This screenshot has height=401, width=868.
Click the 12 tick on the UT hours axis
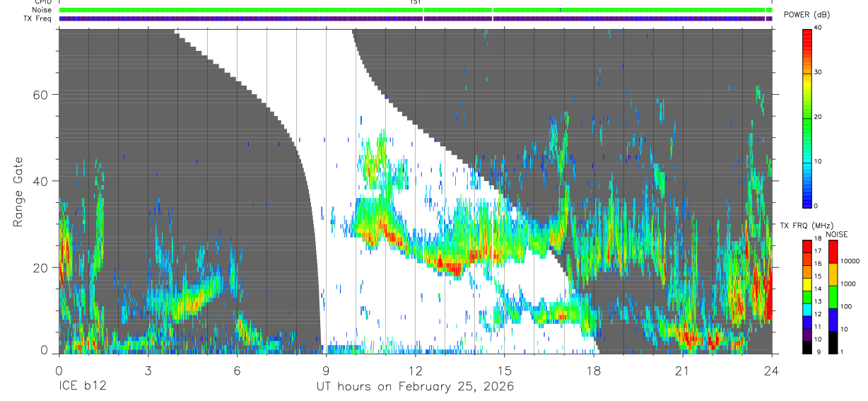click(x=415, y=371)
